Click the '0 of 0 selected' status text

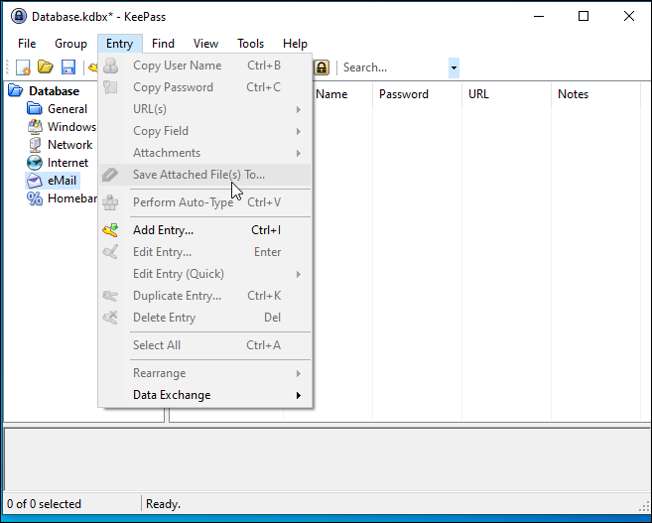44,504
